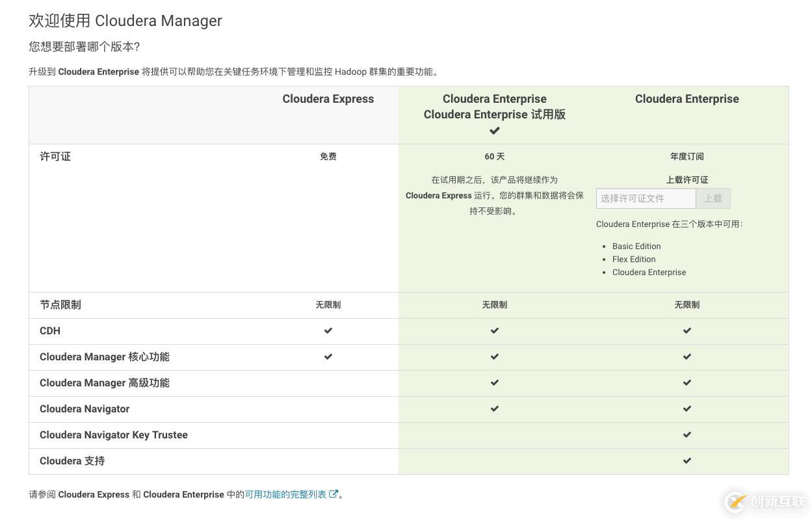The height and width of the screenshot is (521, 812).
Task: Click the 节点限制 row label
Action: click(60, 304)
